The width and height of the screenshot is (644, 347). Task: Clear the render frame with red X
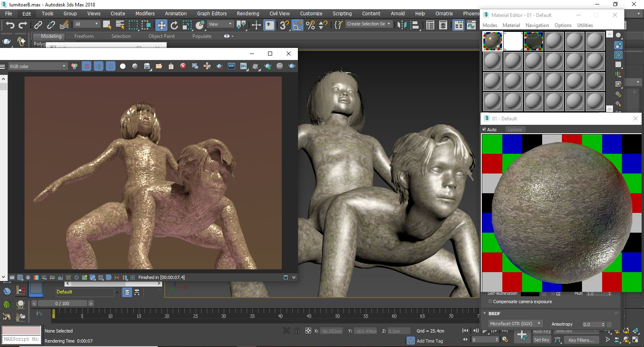point(183,66)
